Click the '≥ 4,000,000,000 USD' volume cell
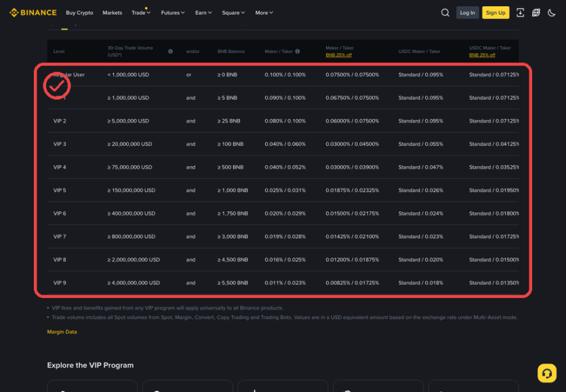 134,282
